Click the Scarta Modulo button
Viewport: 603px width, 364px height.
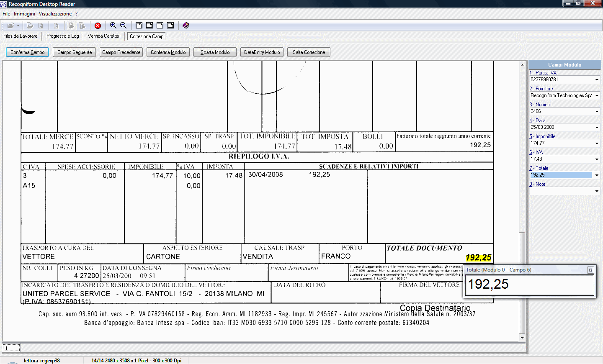pos(215,52)
